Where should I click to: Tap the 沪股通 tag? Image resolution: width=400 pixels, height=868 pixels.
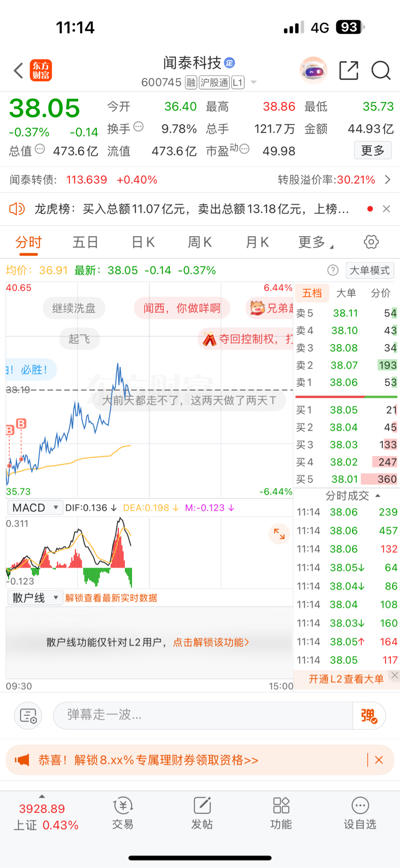(x=214, y=82)
